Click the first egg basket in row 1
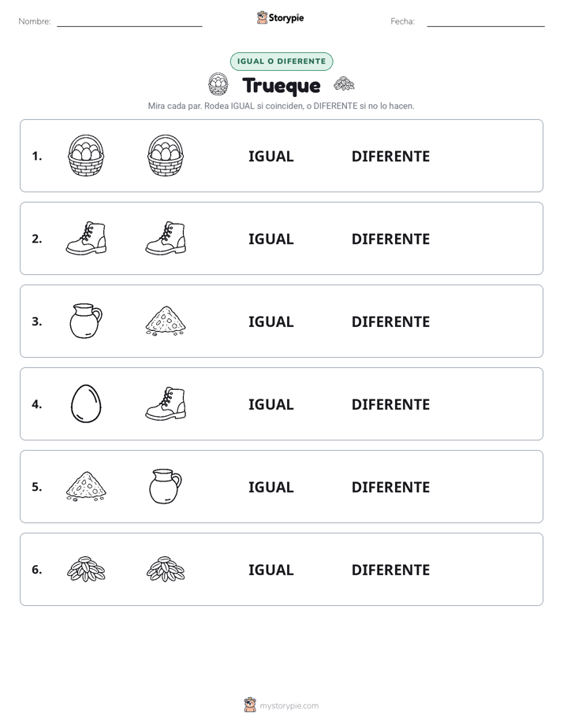 click(86, 155)
